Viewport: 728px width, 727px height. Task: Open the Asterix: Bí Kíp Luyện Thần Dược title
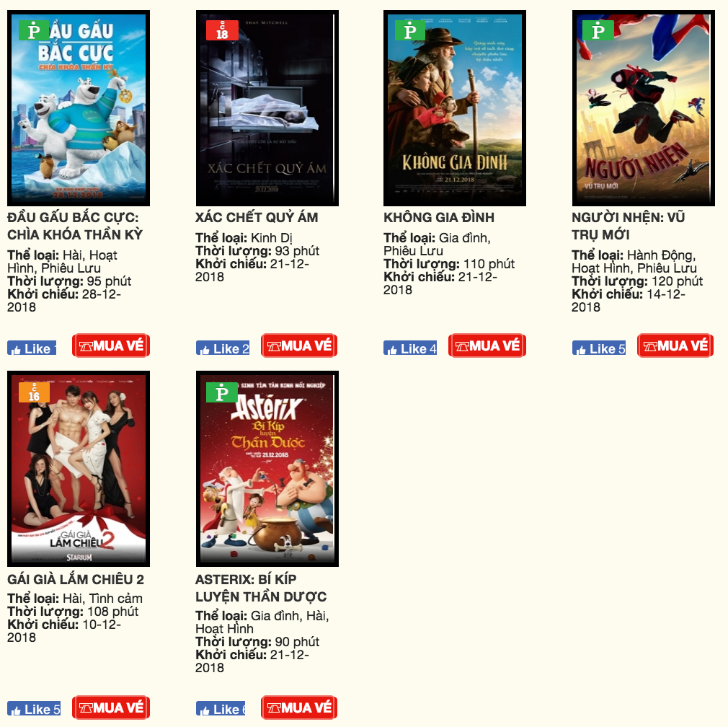click(x=261, y=588)
